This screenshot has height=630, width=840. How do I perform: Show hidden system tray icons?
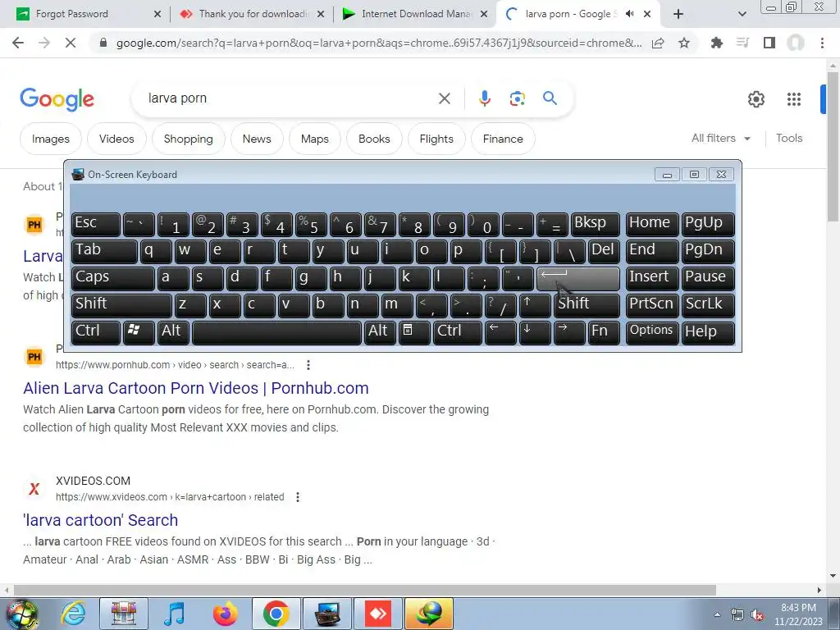click(x=717, y=614)
